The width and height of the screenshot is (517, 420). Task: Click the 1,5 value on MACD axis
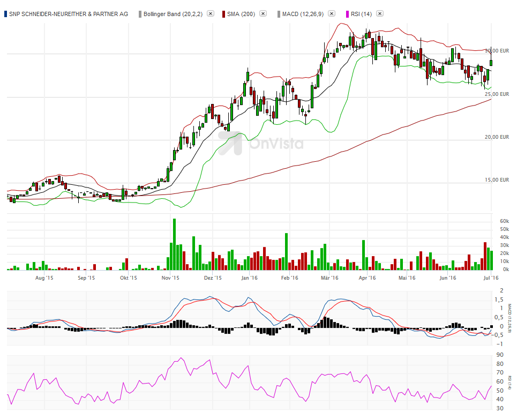click(499, 299)
